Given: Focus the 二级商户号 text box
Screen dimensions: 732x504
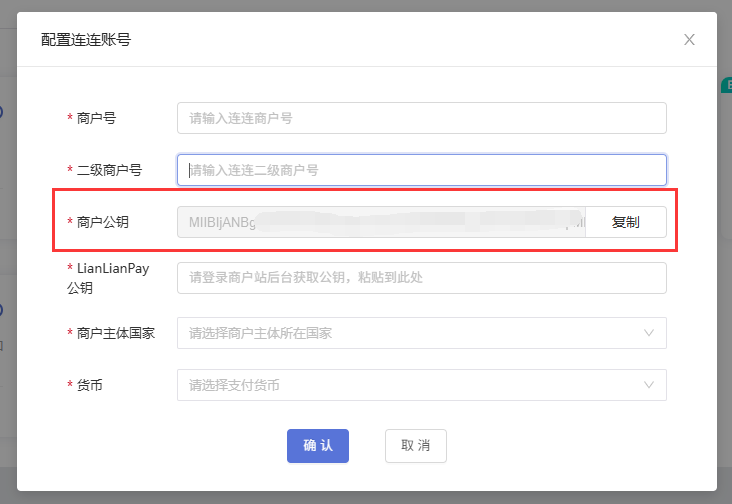Looking at the screenshot, I should (421, 170).
